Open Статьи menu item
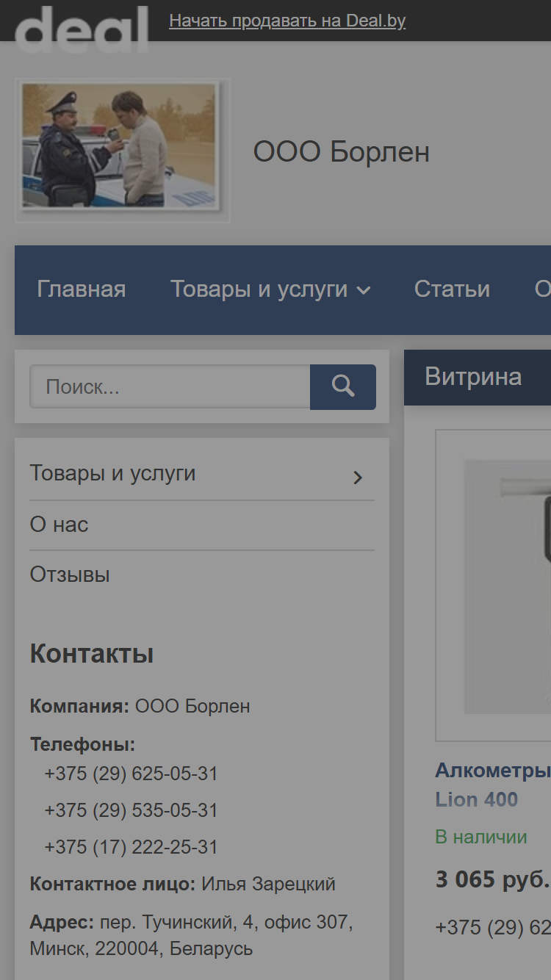Viewport: 551px width, 980px height. 452,289
